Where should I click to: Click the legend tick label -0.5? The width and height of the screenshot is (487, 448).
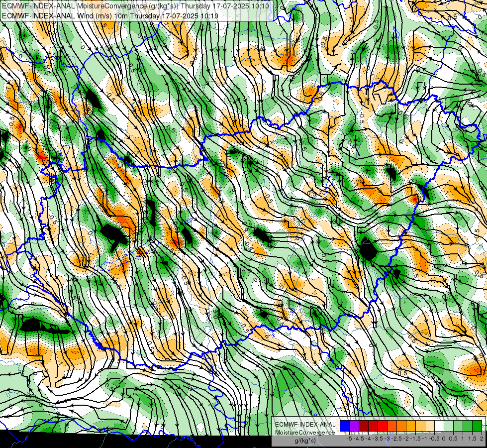tap(434, 439)
